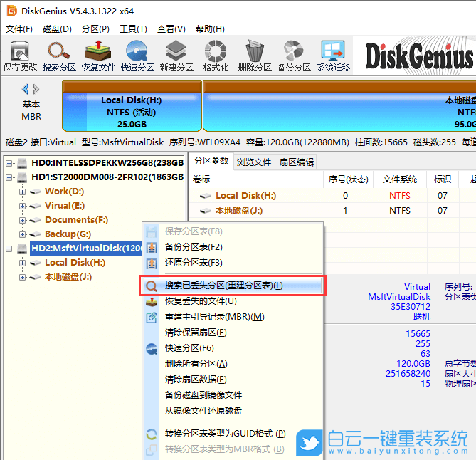Click the 恢复文件 (Recover Files) toolbar icon
The width and height of the screenshot is (476, 460).
(x=98, y=56)
